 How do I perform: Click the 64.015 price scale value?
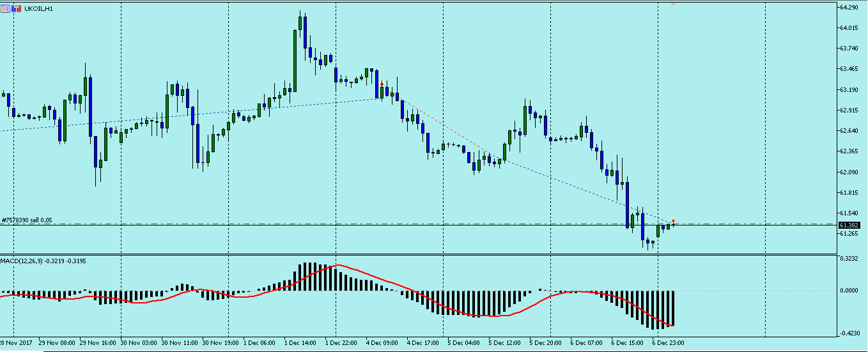[849, 27]
